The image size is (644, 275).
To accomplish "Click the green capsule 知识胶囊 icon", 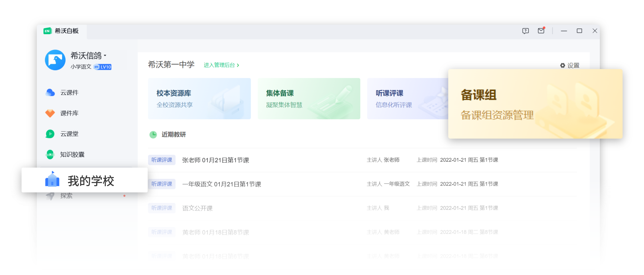I will pyautogui.click(x=50, y=155).
